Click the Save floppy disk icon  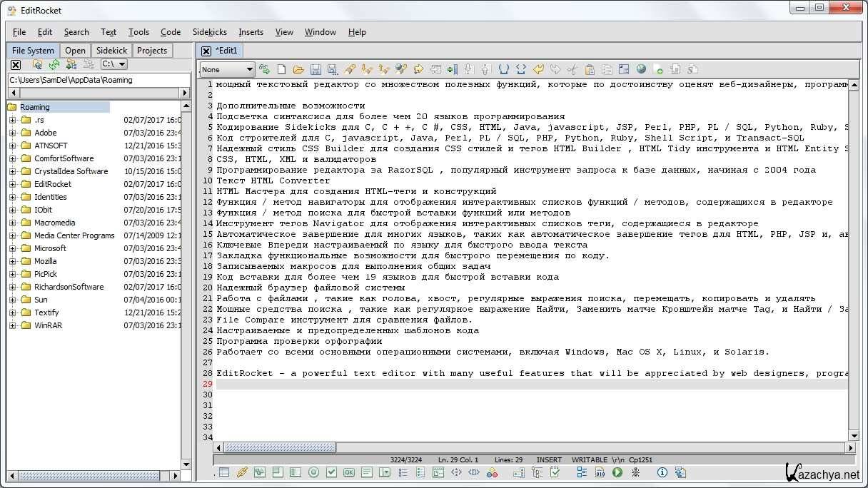coord(316,69)
